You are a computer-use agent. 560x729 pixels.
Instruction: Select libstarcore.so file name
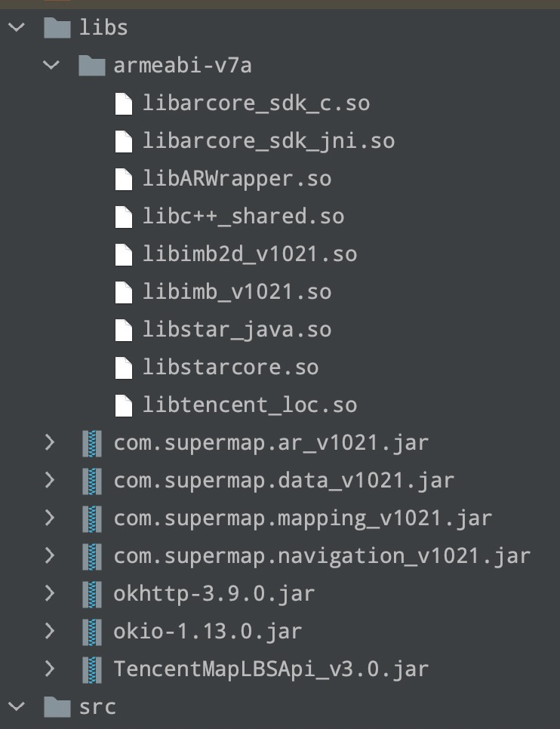tap(231, 368)
